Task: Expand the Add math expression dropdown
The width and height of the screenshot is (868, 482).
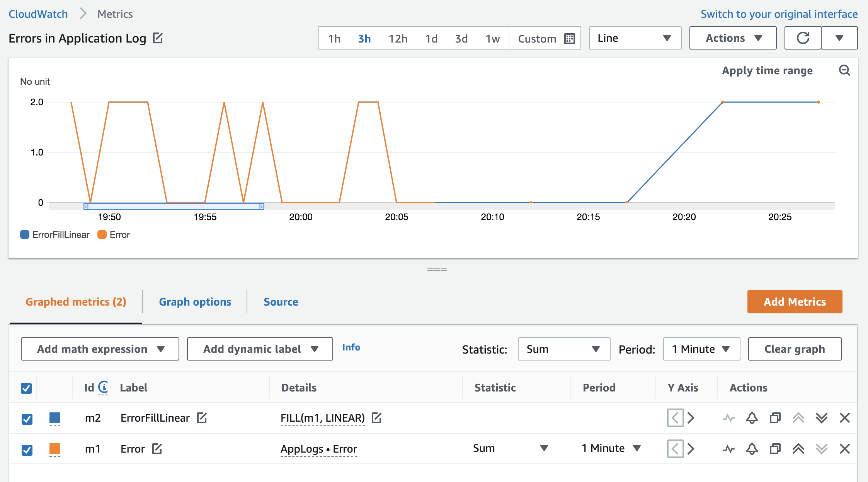Action: (x=100, y=349)
